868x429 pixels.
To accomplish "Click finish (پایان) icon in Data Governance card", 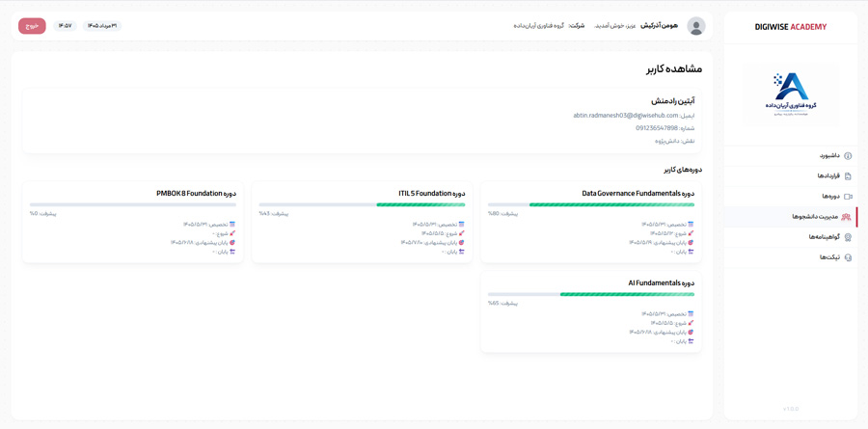I will point(691,252).
